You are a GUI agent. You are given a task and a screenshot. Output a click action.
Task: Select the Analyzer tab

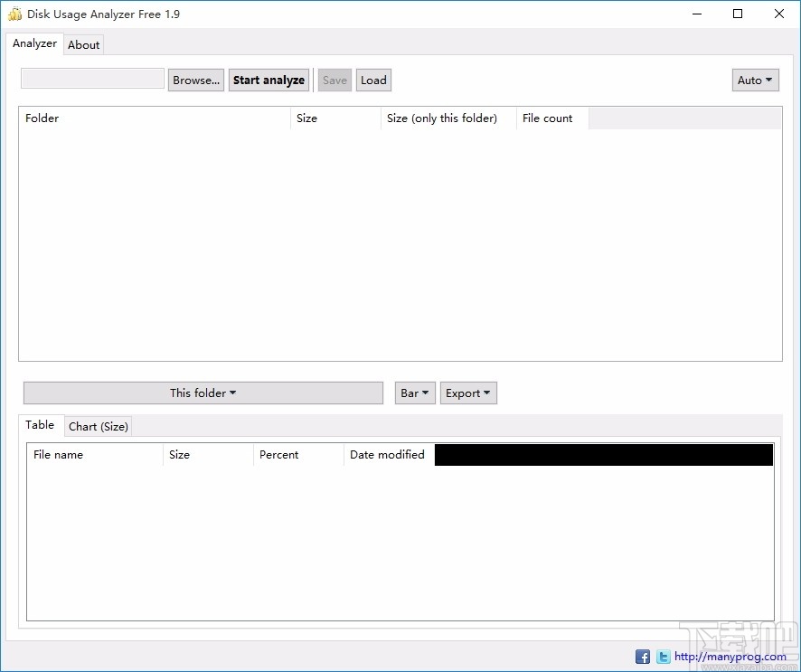point(34,43)
